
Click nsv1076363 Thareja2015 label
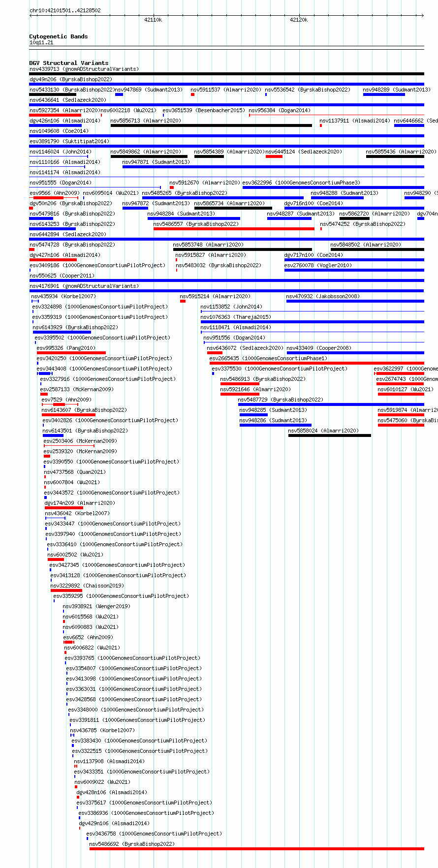tap(236, 317)
